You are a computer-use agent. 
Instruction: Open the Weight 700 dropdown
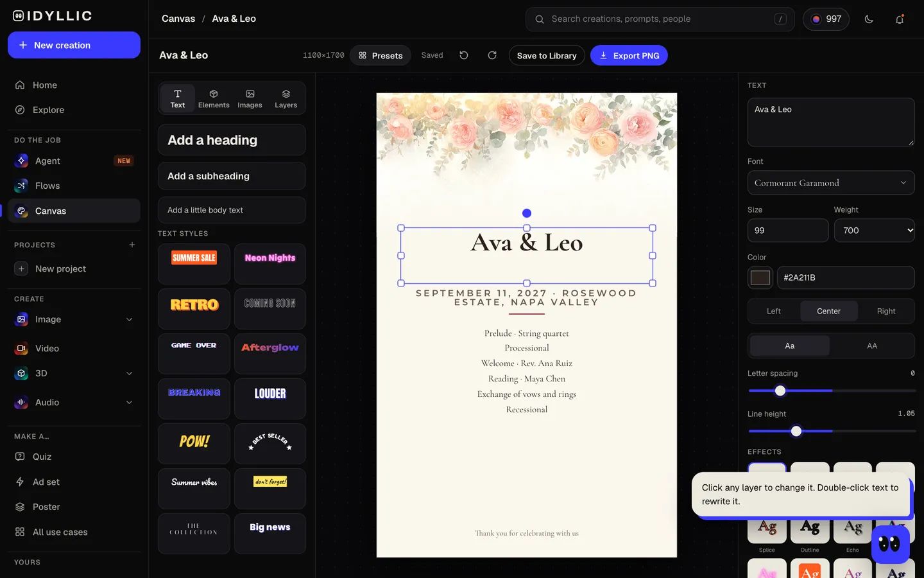[875, 231]
